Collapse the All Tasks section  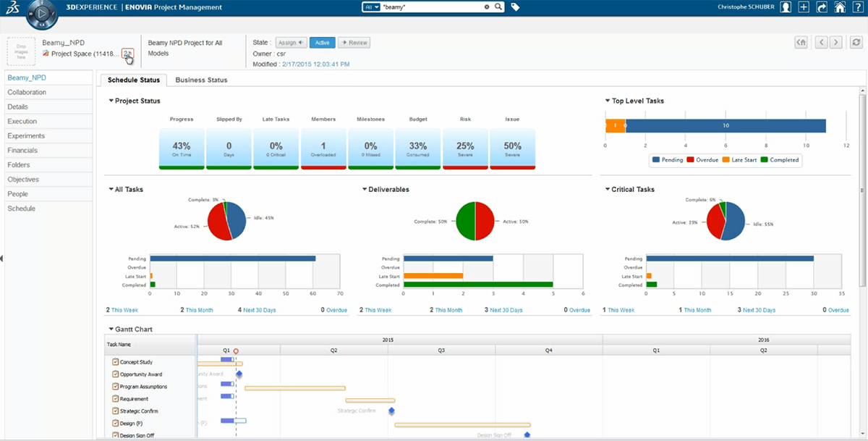(x=111, y=189)
